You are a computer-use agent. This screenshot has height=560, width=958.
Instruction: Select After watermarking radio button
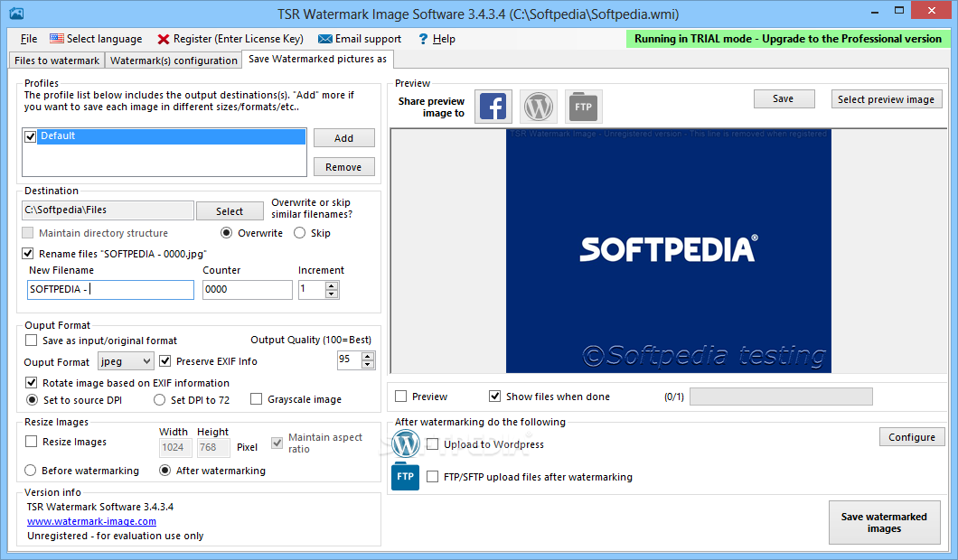164,471
